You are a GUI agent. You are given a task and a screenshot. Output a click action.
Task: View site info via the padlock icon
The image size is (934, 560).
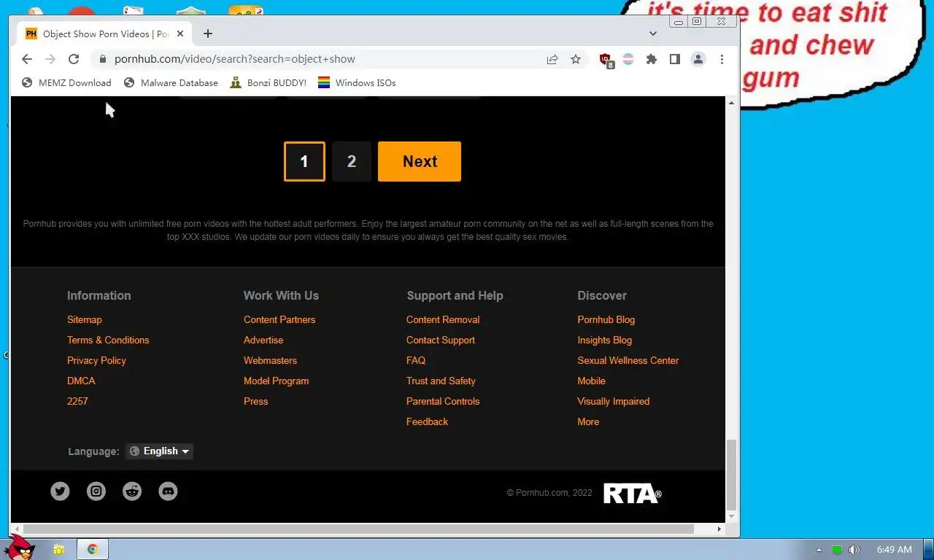[102, 59]
